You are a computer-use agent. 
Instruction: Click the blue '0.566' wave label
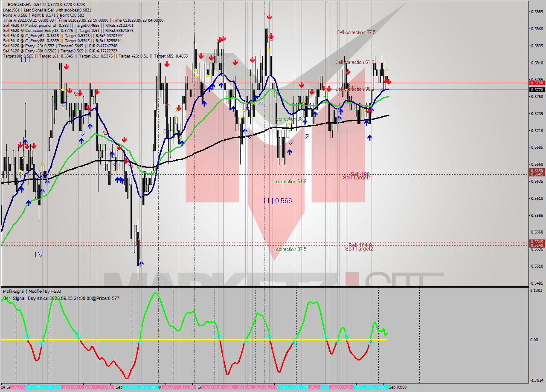(x=283, y=201)
